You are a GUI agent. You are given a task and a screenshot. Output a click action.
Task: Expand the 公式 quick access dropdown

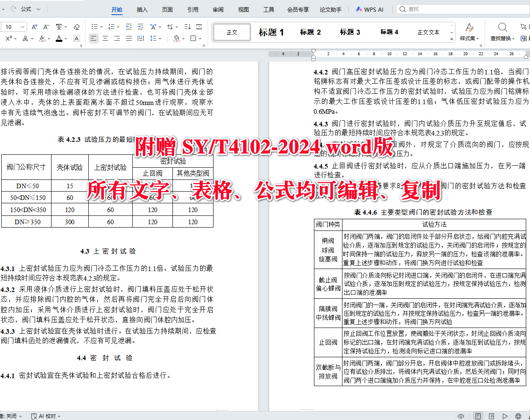(39, 9)
